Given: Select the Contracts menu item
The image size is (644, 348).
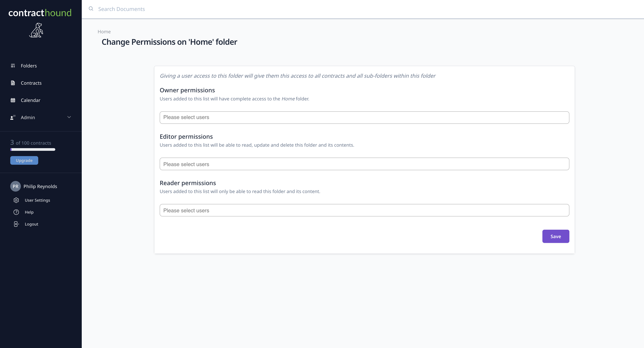Looking at the screenshot, I should click(x=31, y=83).
